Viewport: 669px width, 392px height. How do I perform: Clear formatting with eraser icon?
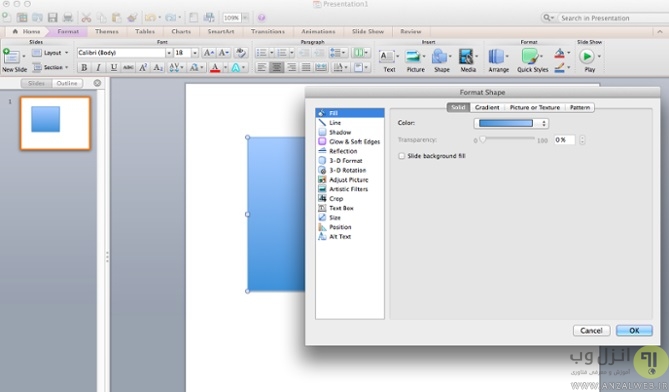point(241,53)
